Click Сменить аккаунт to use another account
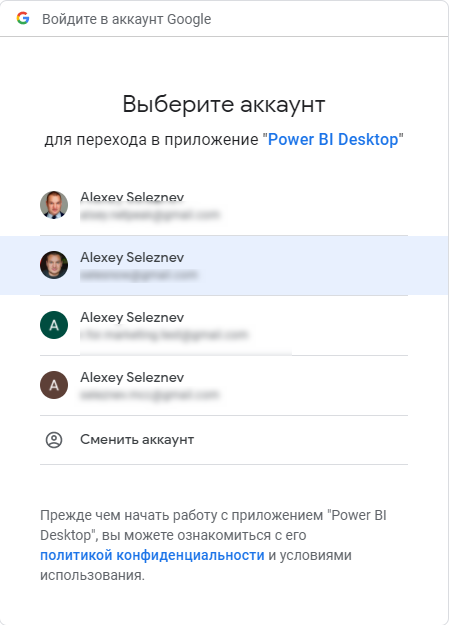Viewport: 451px width, 625px height. (x=137, y=440)
